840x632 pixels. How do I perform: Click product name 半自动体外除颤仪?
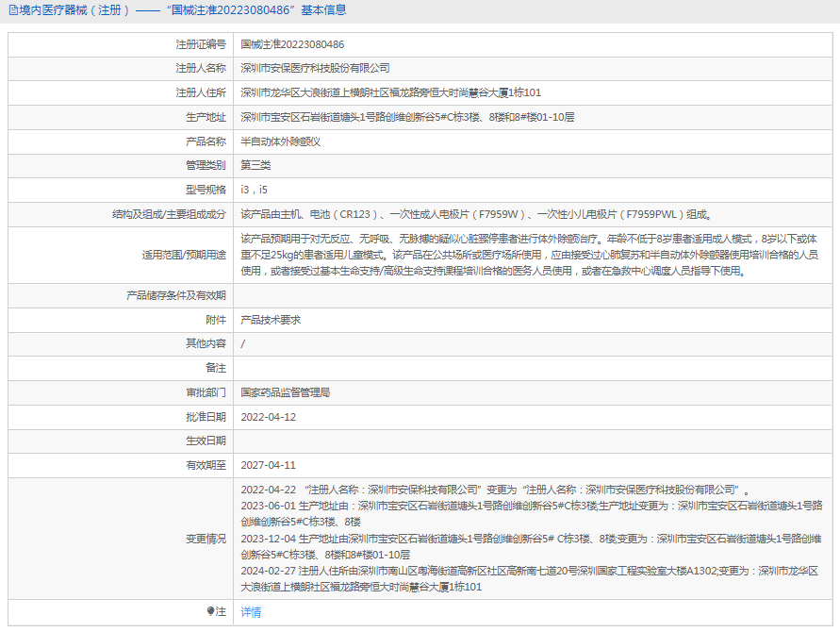tap(280, 141)
